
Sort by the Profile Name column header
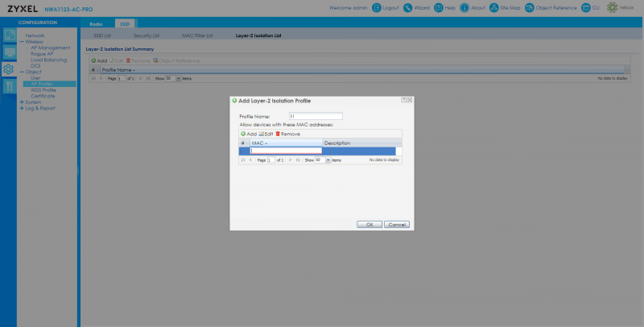coord(361,70)
